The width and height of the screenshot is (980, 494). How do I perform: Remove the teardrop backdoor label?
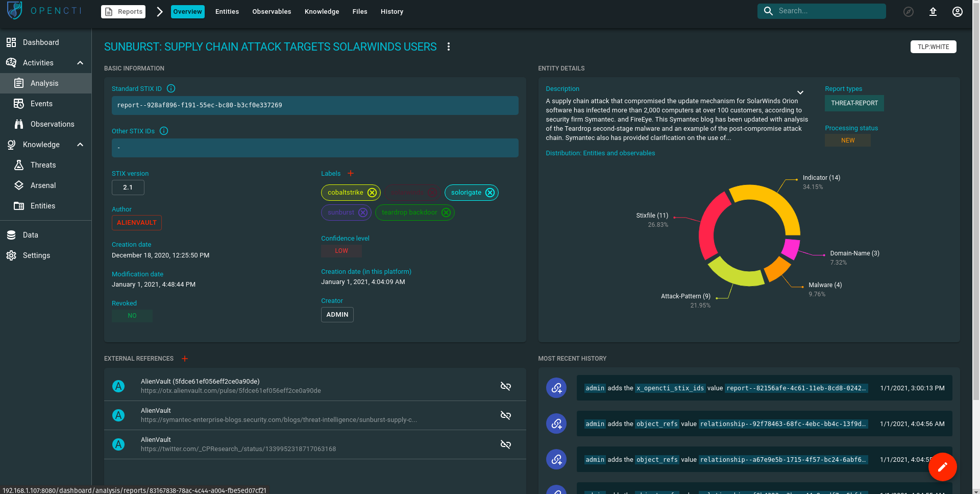(446, 213)
